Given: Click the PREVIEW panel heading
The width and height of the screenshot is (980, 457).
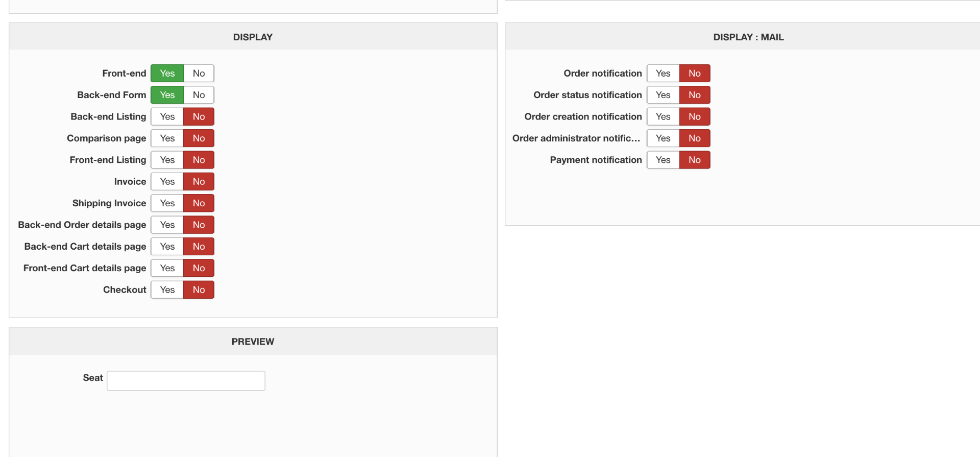Looking at the screenshot, I should point(253,342).
